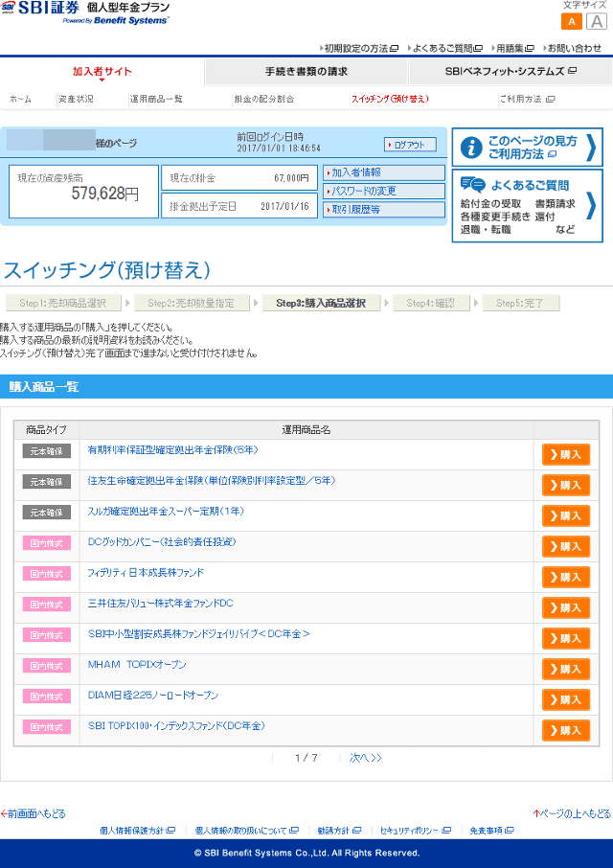613x868 pixels.
Task: Buy 住友生命確定拠出年金保険
Action: click(x=566, y=485)
